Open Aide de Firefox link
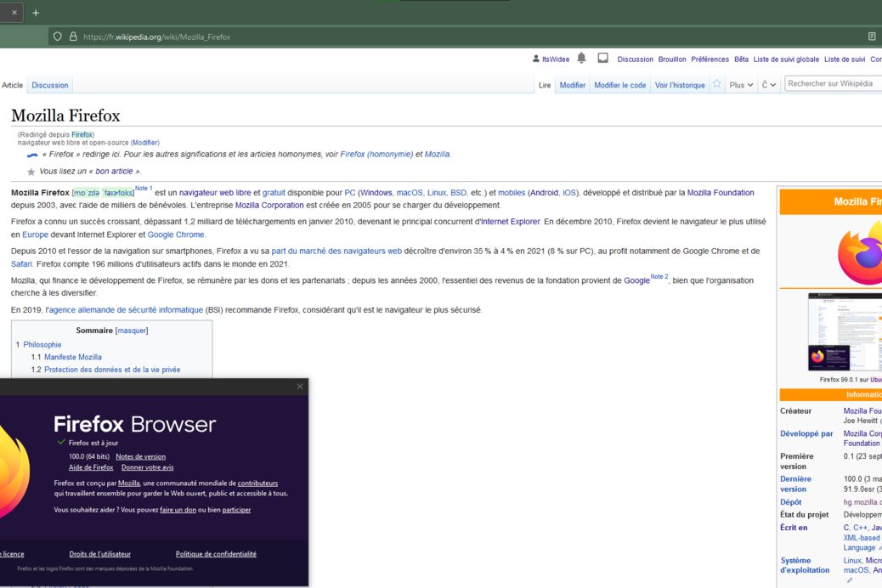Screen dimensions: 882x588 coord(91,467)
